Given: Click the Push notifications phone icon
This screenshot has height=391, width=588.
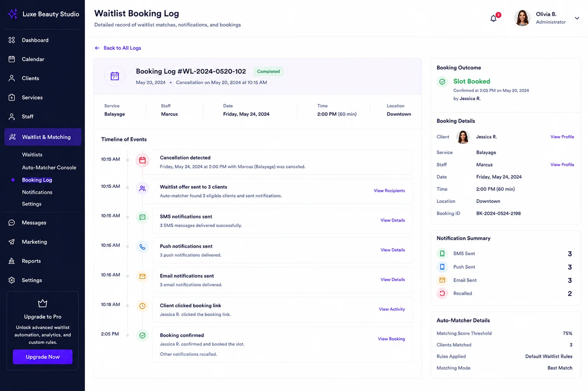Looking at the screenshot, I should (142, 247).
